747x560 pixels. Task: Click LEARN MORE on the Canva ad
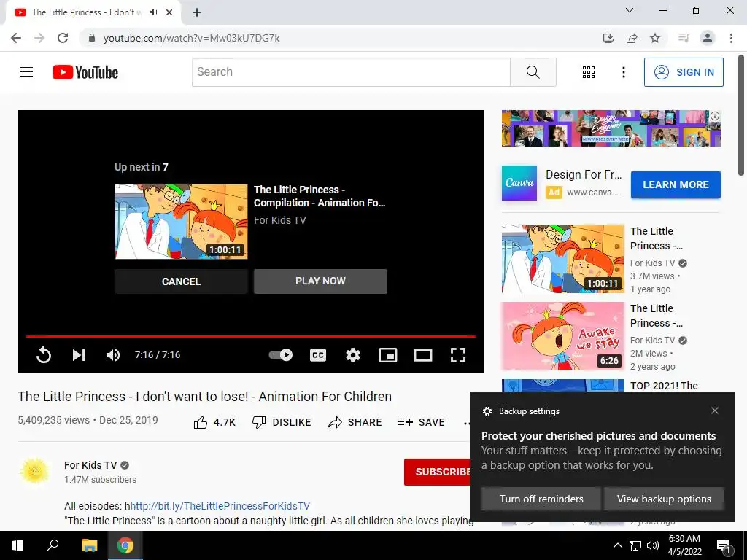click(676, 184)
